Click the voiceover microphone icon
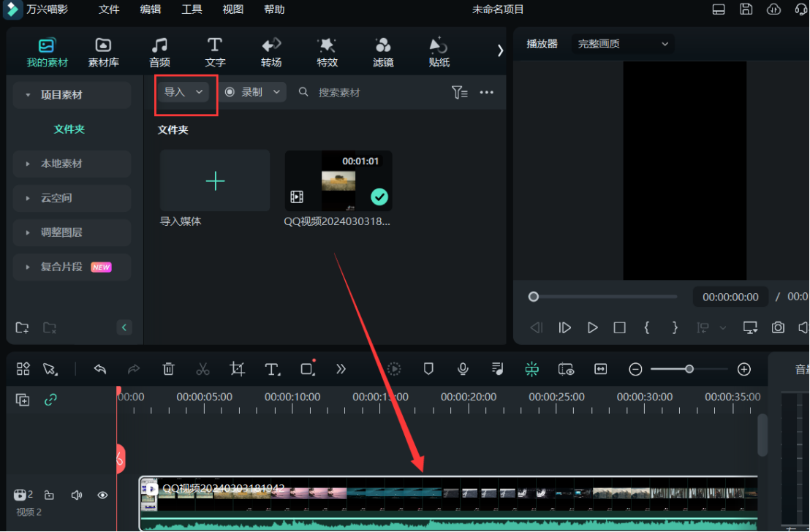Image resolution: width=810 pixels, height=532 pixels. (463, 369)
